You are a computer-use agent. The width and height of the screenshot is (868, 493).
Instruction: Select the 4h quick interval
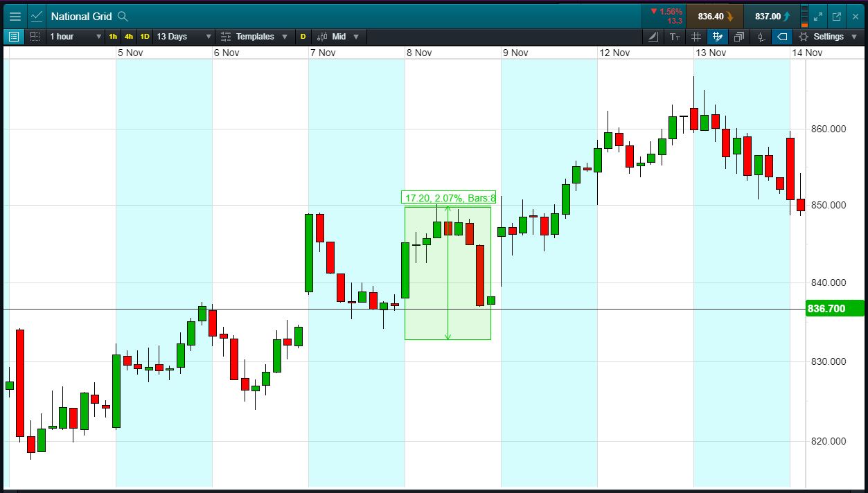click(129, 37)
